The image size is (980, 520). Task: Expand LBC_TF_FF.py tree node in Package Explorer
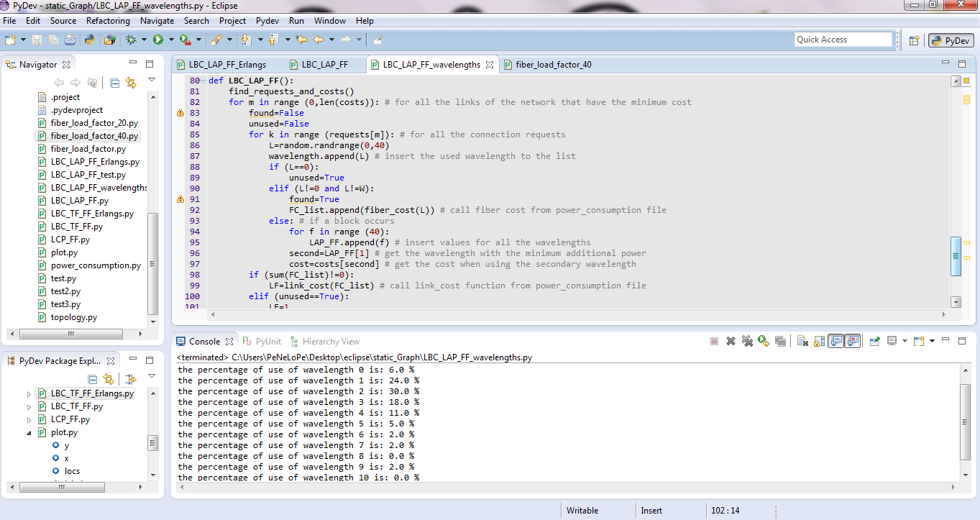[29, 406]
